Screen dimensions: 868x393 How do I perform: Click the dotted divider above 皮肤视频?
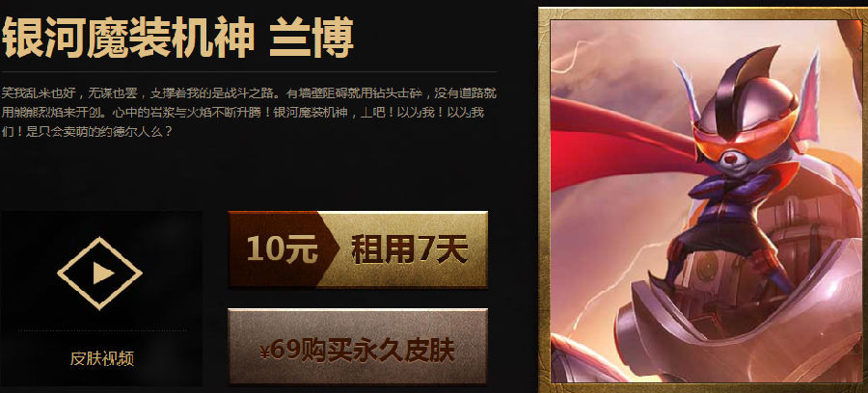coord(102,330)
